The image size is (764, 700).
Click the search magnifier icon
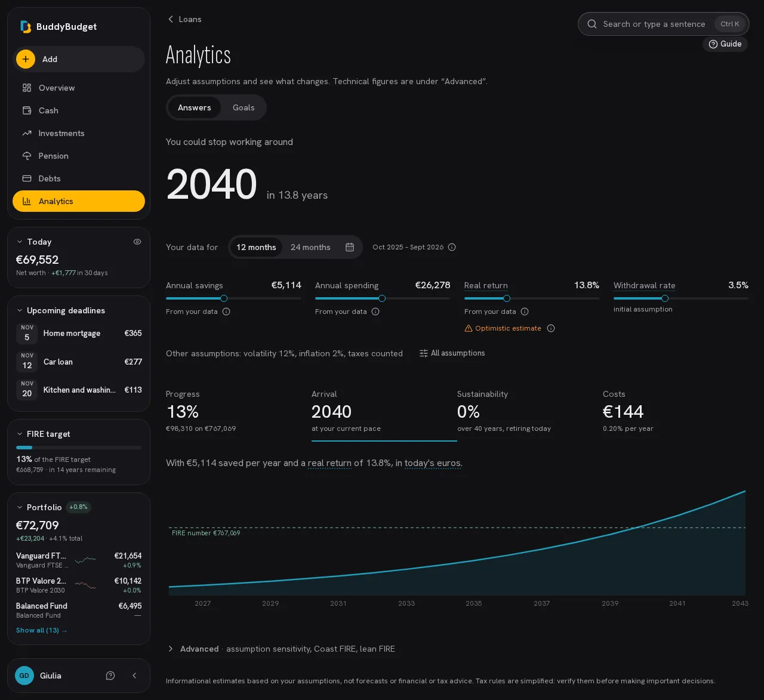[x=592, y=24]
